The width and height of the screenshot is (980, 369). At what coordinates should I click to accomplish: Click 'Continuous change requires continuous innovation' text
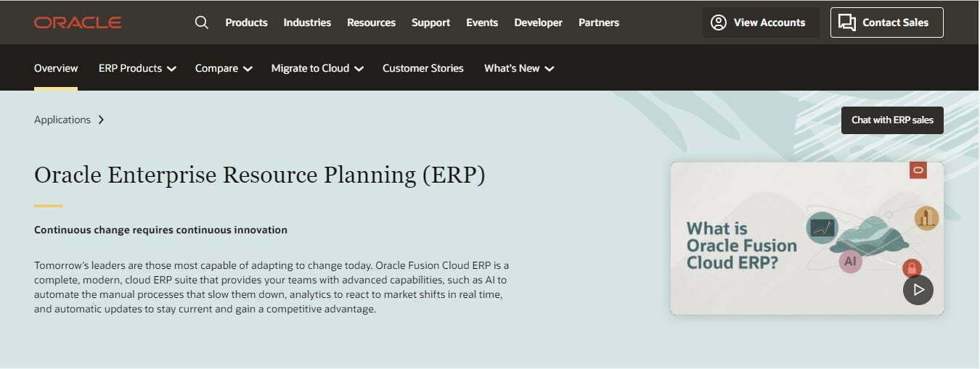(x=160, y=230)
